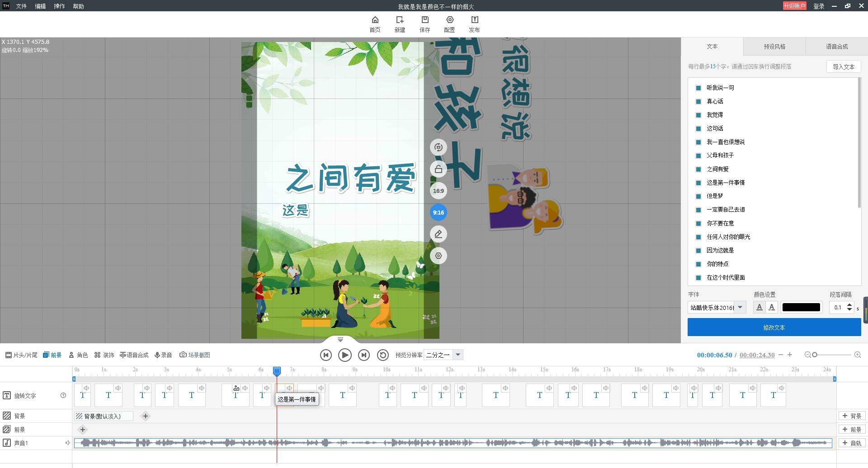868x468 pixels.
Task: Click the text fill color A icon
Action: [759, 307]
